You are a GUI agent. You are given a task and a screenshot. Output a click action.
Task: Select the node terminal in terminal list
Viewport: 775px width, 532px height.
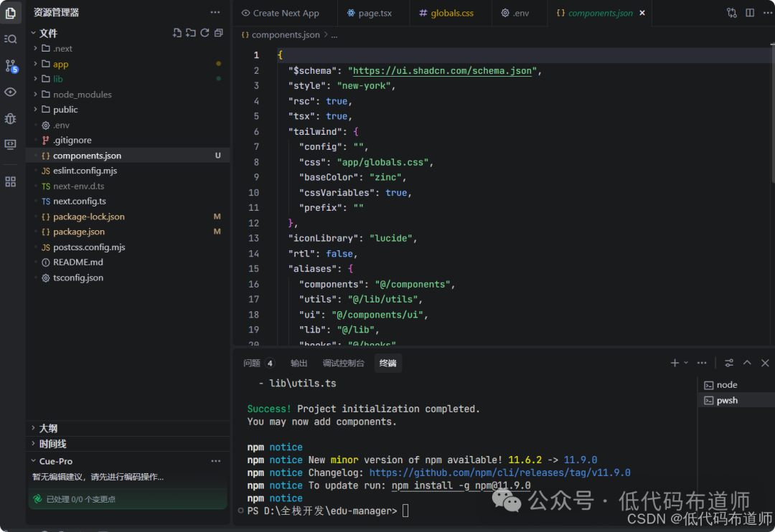pyautogui.click(x=726, y=385)
